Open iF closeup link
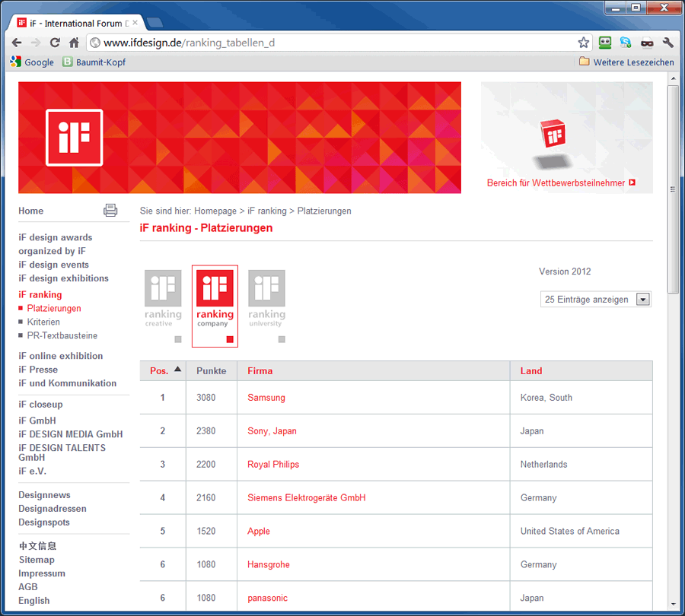Image resolution: width=685 pixels, height=616 pixels. click(x=40, y=405)
